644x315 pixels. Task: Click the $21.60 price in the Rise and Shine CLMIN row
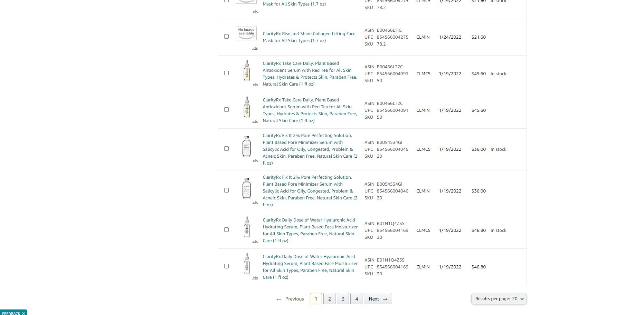[x=479, y=37]
